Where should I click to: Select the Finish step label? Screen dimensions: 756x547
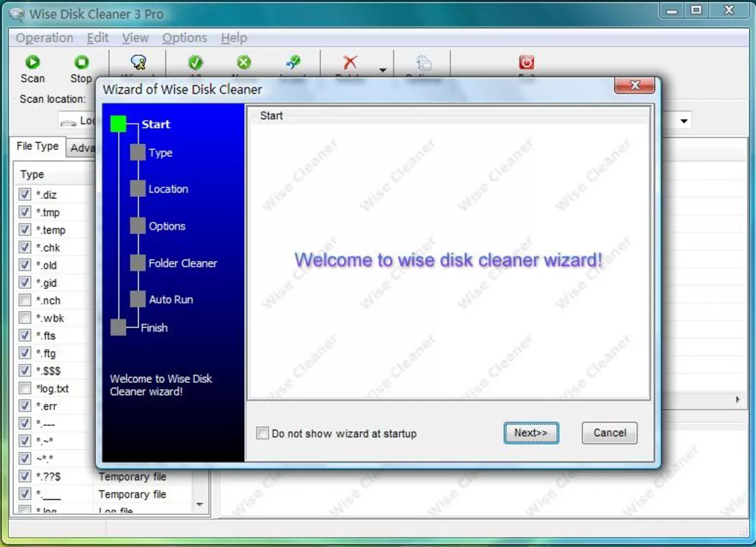point(154,328)
